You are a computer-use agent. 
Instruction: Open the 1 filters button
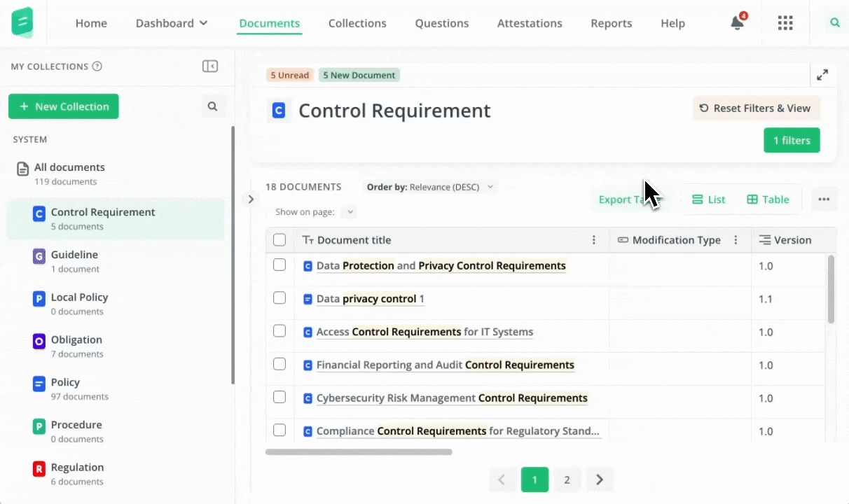point(792,140)
